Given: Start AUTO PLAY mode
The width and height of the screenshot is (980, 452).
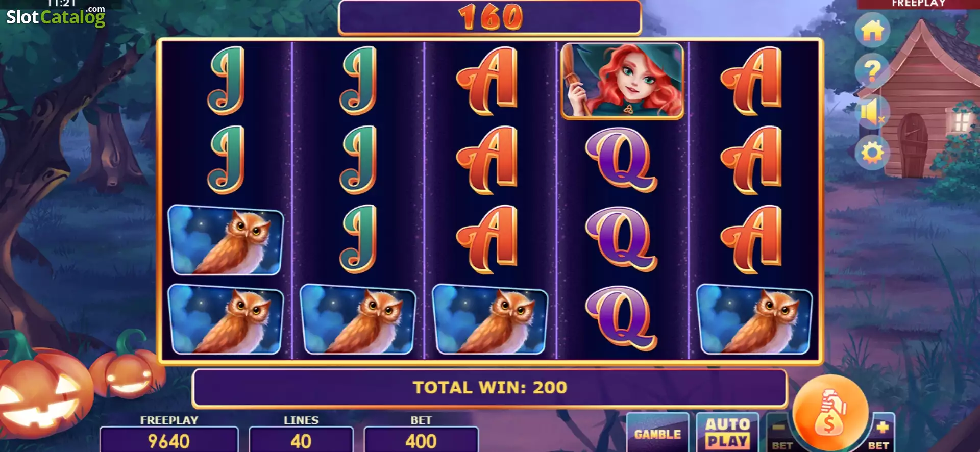Looking at the screenshot, I should coord(727,433).
